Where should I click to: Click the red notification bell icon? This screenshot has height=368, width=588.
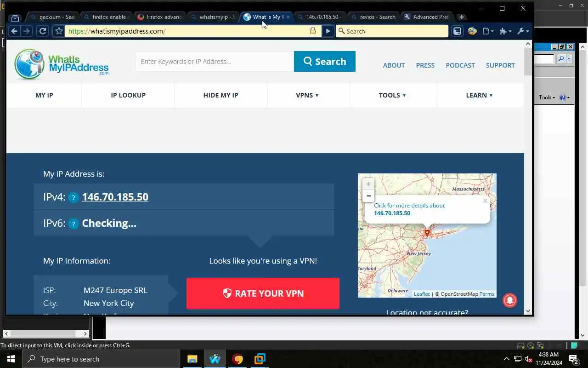(x=510, y=300)
